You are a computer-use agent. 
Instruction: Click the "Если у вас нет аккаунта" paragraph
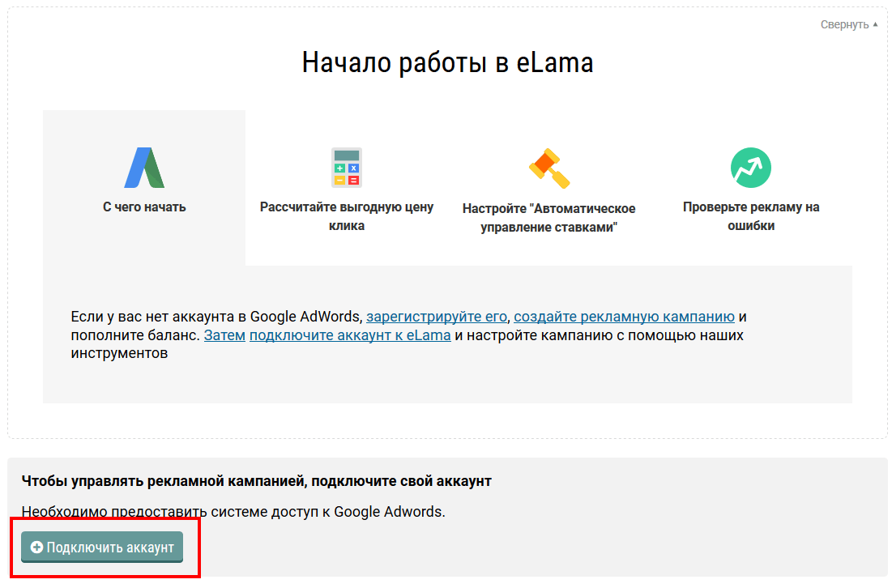click(x=219, y=316)
